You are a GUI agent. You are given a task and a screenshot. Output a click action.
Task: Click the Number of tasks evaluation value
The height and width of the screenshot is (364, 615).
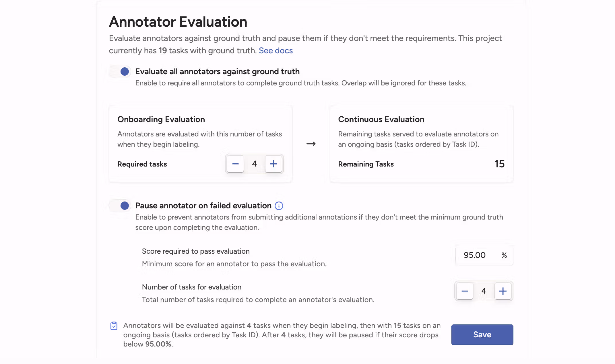click(x=484, y=291)
